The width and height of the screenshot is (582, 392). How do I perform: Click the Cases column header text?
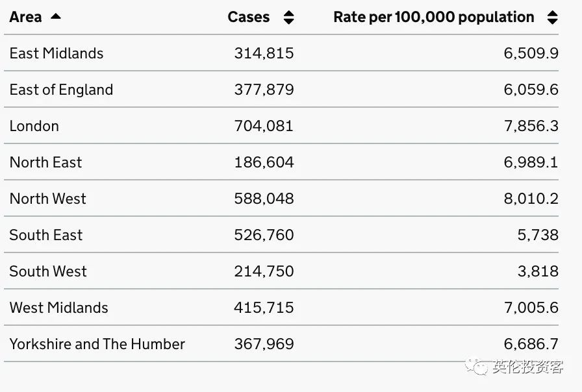coord(248,18)
